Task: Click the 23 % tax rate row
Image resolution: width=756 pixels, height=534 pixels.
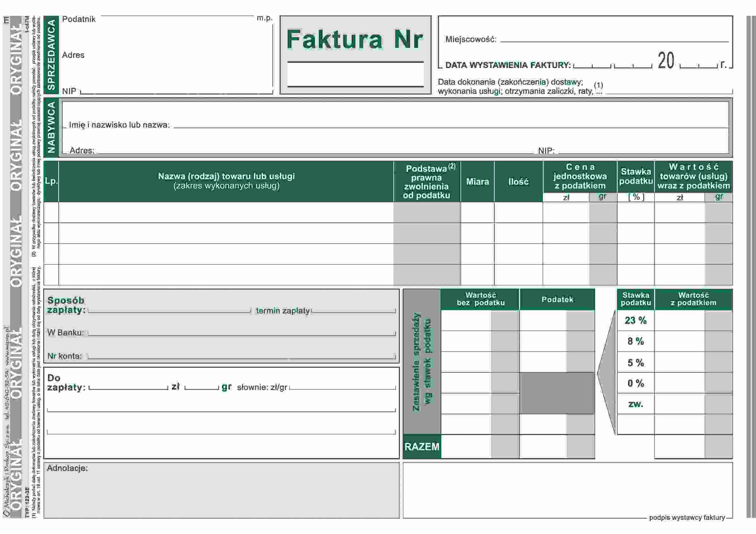Action: pyautogui.click(x=636, y=320)
